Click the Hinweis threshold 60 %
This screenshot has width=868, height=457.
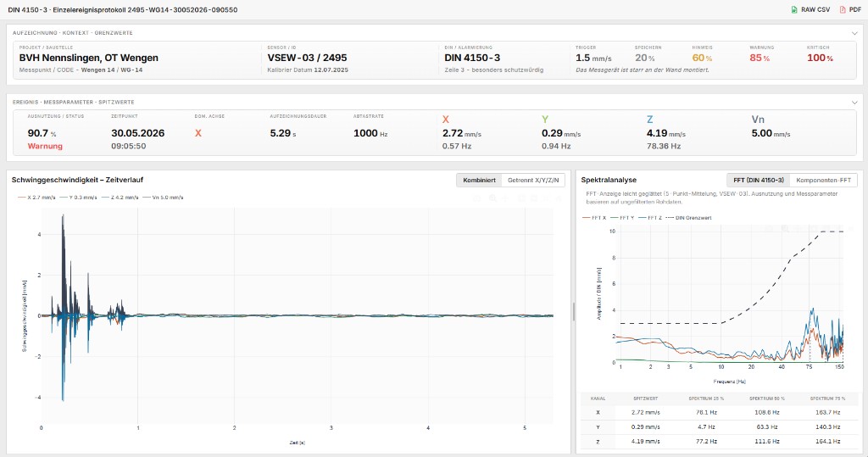point(702,58)
